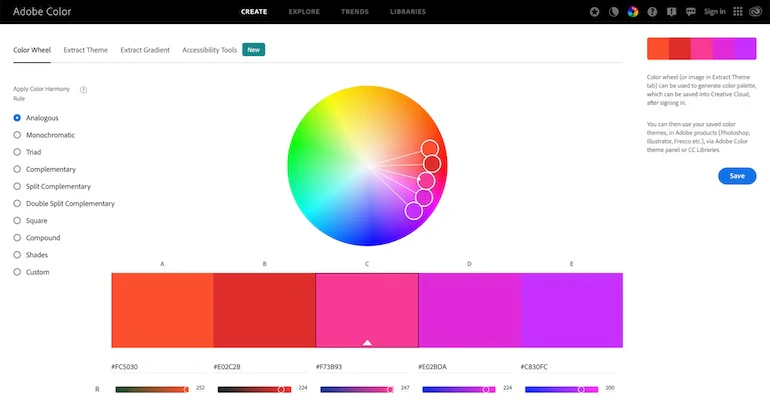Click column label C above swatches
Screen dimensions: 770x399
point(367,264)
